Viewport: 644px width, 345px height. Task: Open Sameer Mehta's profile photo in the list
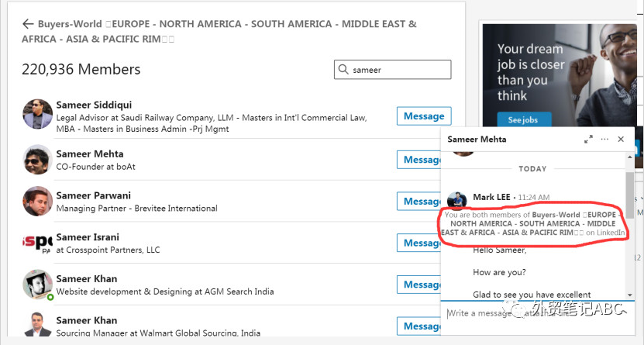click(x=37, y=160)
